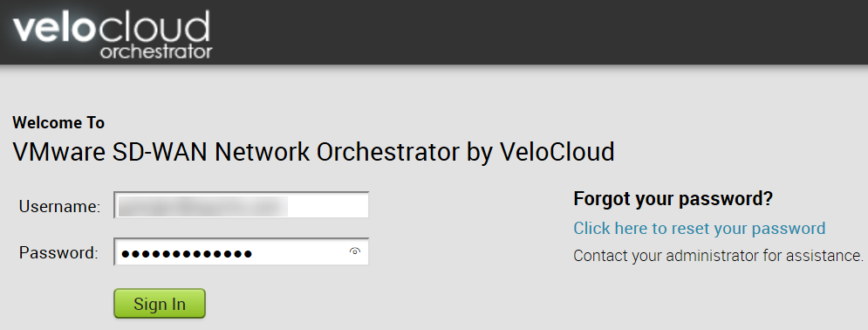Click the Password label
The image size is (868, 330).
tap(58, 253)
